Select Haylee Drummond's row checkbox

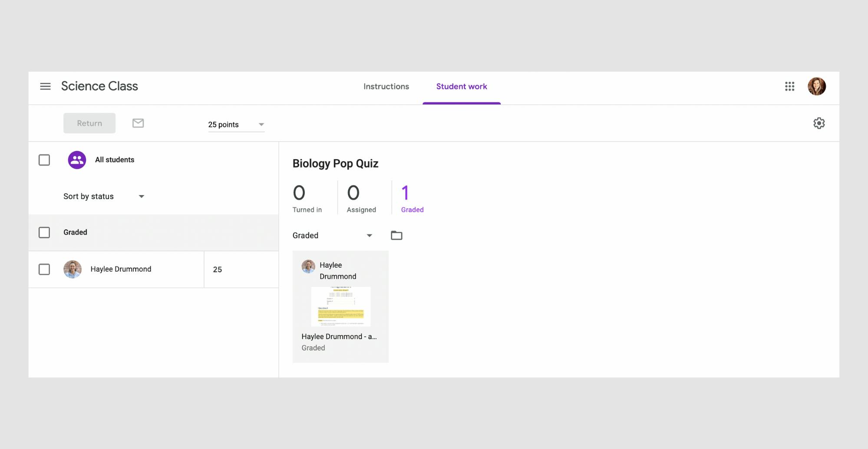click(44, 269)
